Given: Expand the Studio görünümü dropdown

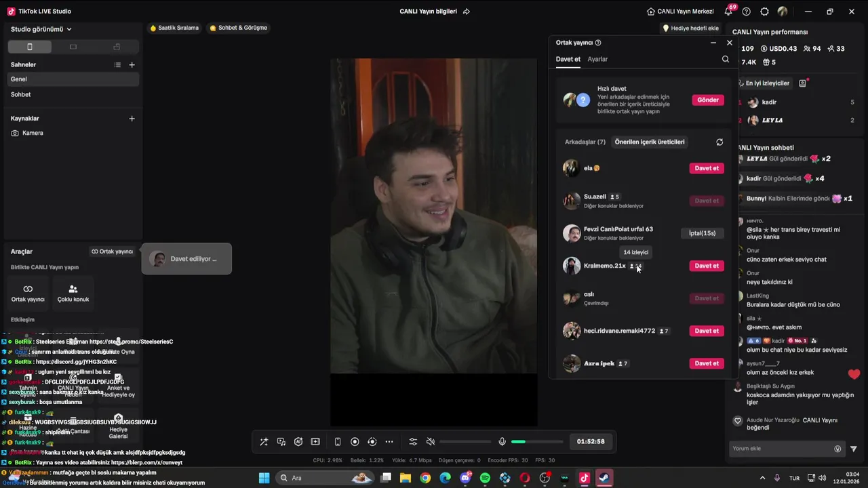Looking at the screenshot, I should click(x=41, y=29).
